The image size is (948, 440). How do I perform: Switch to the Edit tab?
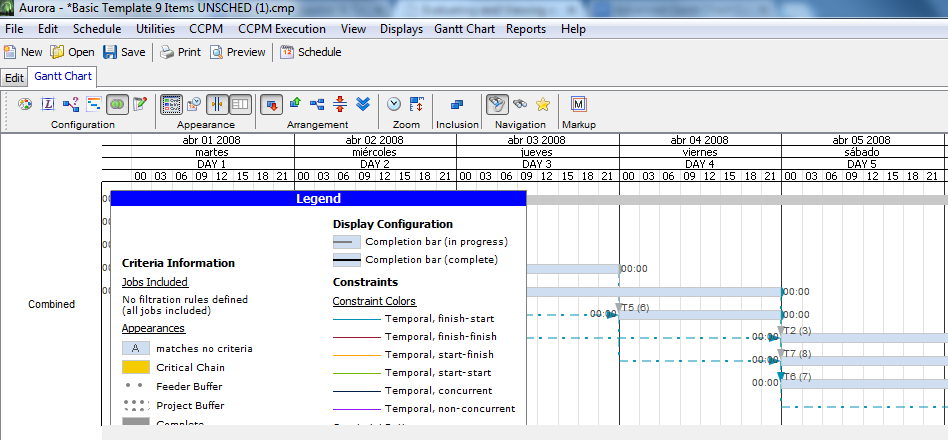pos(14,77)
